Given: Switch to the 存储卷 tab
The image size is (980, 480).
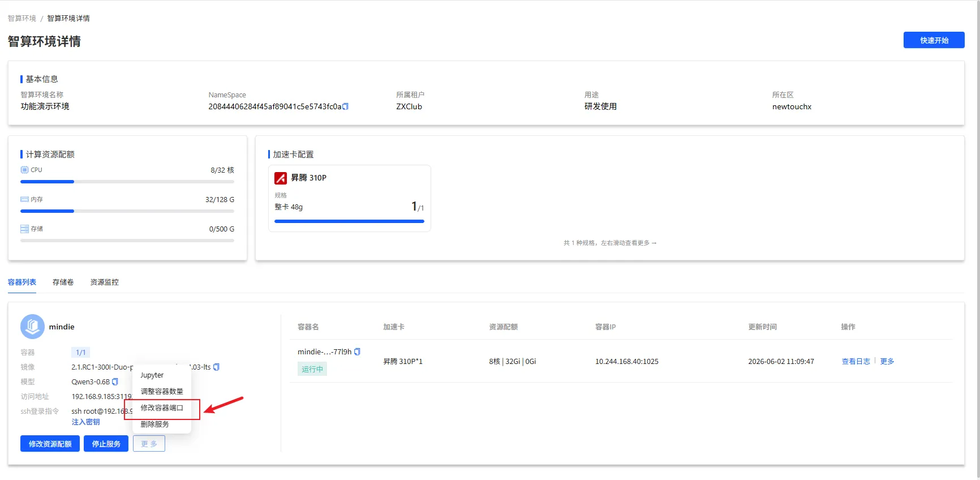Looking at the screenshot, I should point(63,282).
